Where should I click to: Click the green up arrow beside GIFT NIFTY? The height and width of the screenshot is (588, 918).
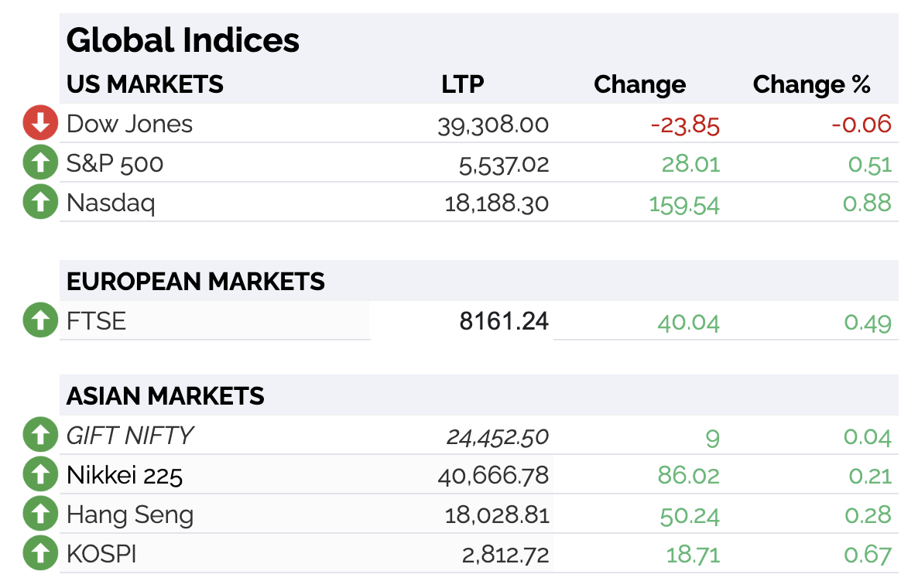click(x=40, y=435)
